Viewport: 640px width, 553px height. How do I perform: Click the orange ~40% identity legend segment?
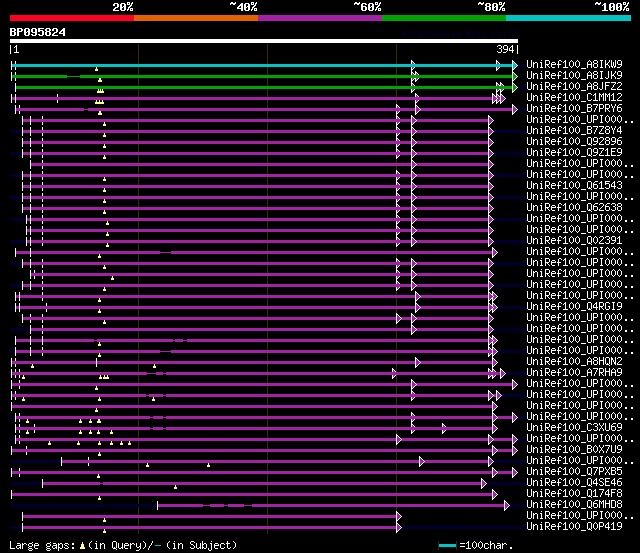coord(196,18)
